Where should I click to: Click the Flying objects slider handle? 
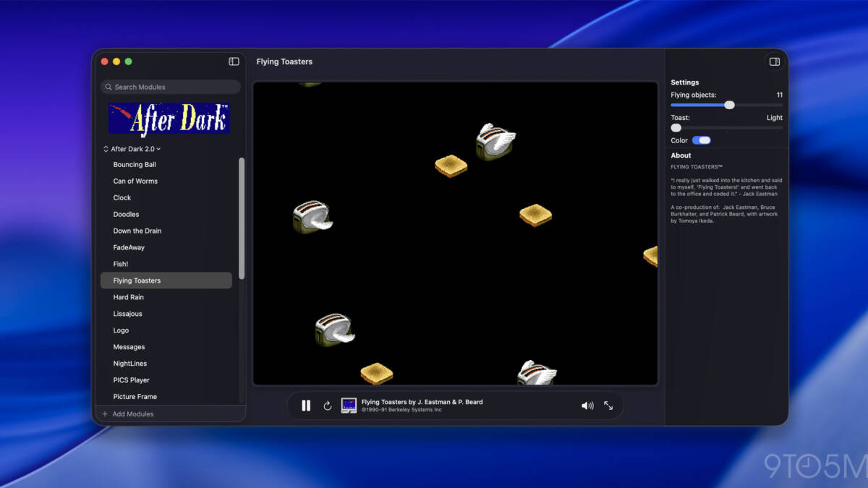[x=729, y=105]
